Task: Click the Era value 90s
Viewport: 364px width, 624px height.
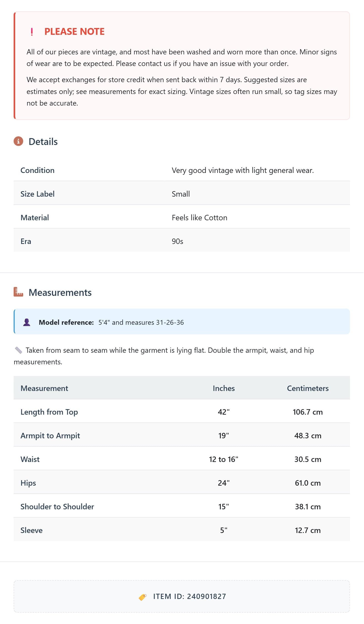Action: click(x=177, y=241)
